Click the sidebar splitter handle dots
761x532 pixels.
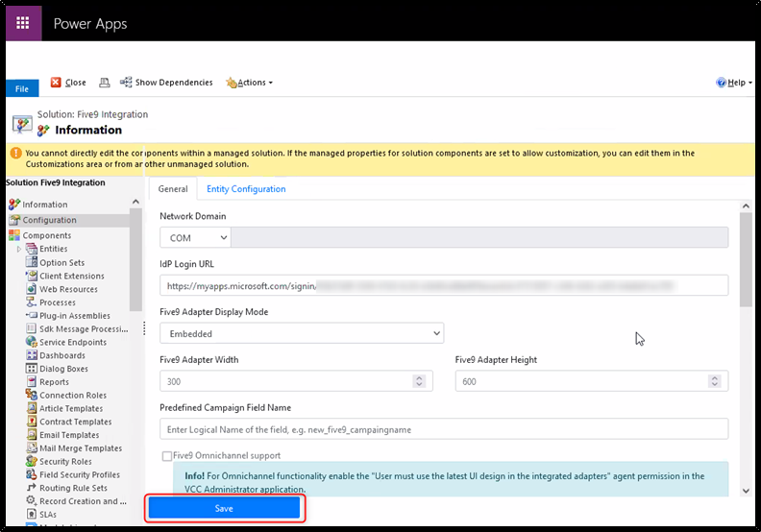pyautogui.click(x=144, y=328)
